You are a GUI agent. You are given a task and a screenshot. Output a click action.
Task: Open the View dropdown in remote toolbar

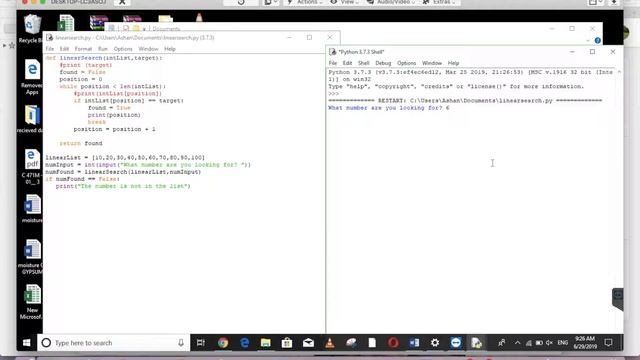tap(344, 2)
